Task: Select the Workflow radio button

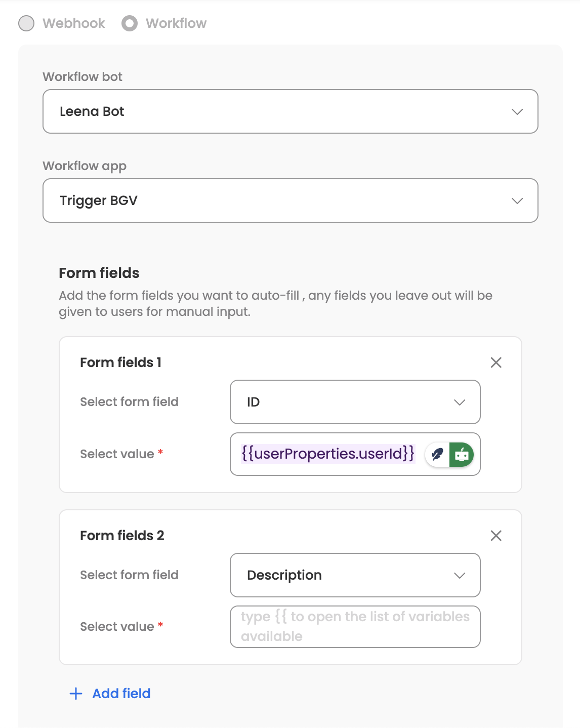Action: point(130,23)
